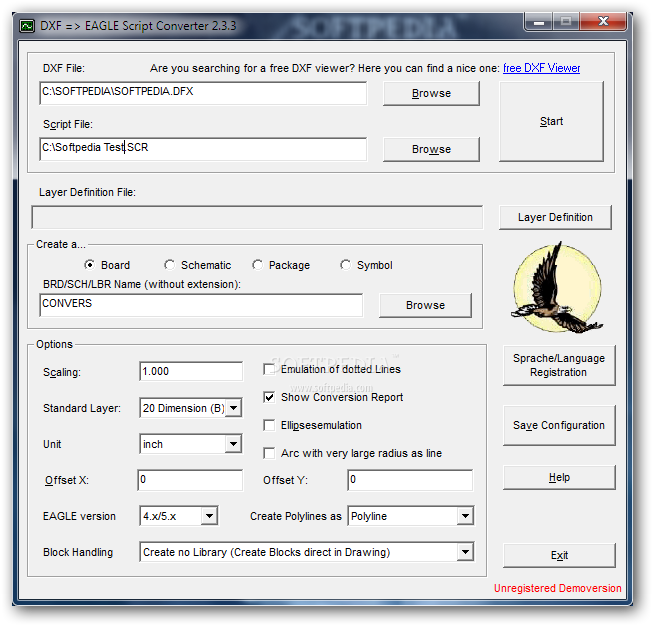Click the Scaling input field
Screen dimensions: 653x626
191,371
